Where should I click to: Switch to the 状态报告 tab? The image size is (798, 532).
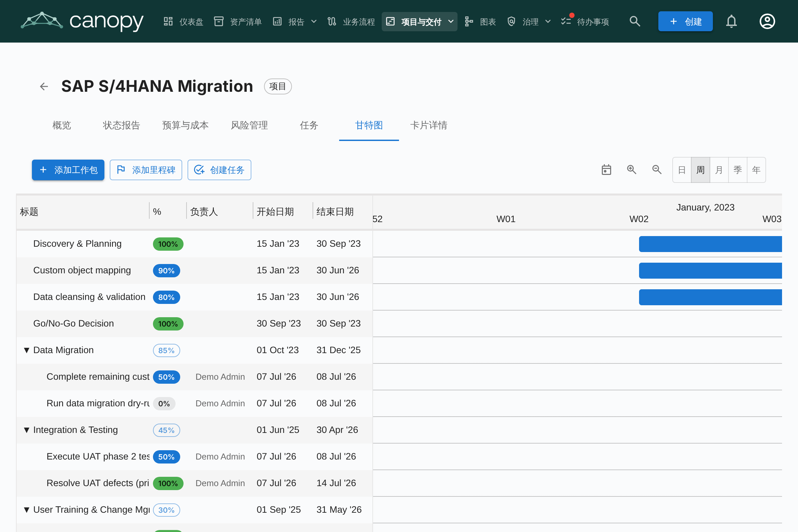(x=121, y=125)
